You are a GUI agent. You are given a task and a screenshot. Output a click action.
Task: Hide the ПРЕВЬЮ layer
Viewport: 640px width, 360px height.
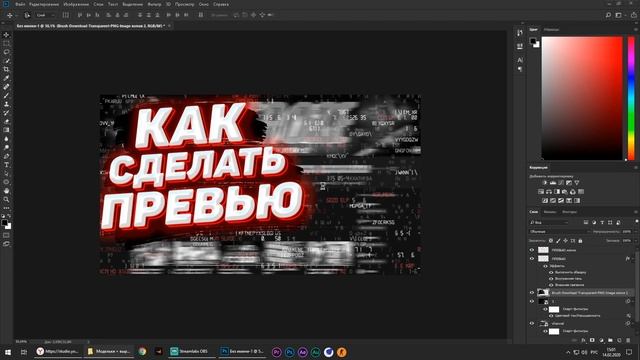pyautogui.click(x=532, y=259)
